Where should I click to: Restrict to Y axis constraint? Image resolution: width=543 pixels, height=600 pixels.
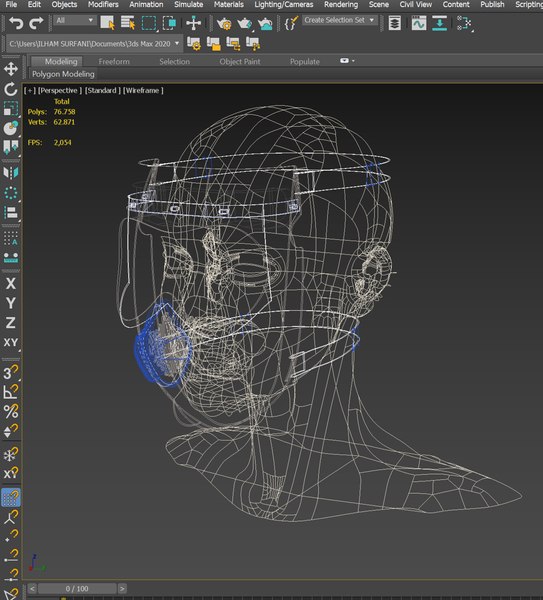[x=11, y=303]
